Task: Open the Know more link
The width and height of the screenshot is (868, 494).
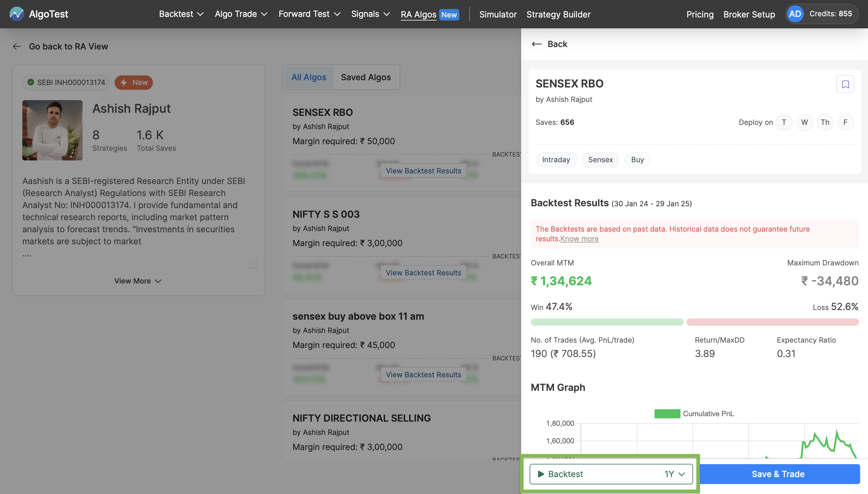Action: (x=579, y=239)
